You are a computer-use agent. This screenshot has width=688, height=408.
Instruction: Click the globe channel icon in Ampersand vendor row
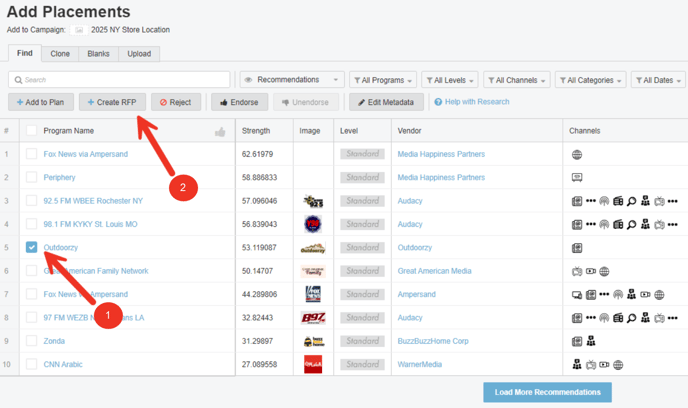659,295
